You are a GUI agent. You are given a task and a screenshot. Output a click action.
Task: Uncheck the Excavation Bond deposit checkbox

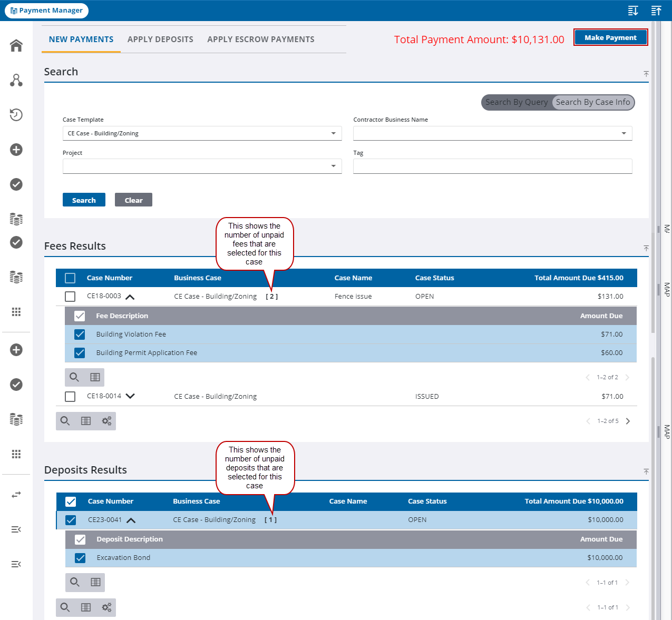[80, 557]
